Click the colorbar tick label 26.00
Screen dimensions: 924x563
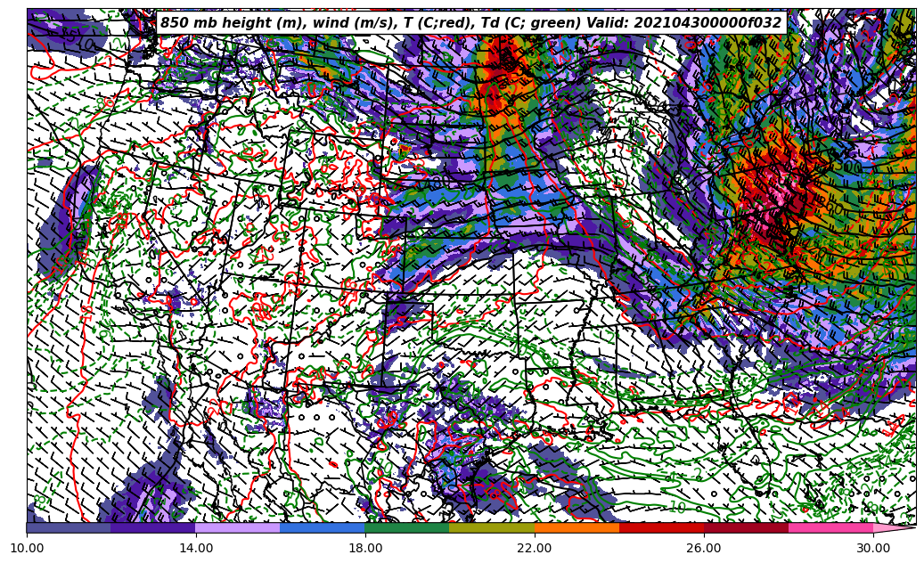pyautogui.click(x=704, y=548)
